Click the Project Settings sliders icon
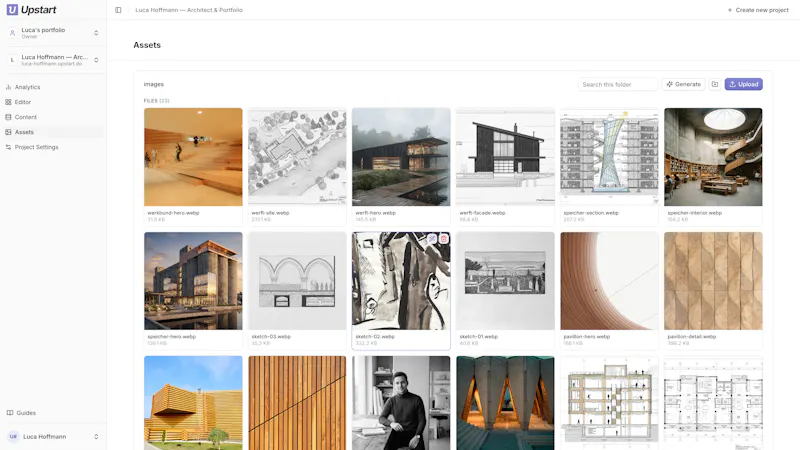 (x=8, y=147)
